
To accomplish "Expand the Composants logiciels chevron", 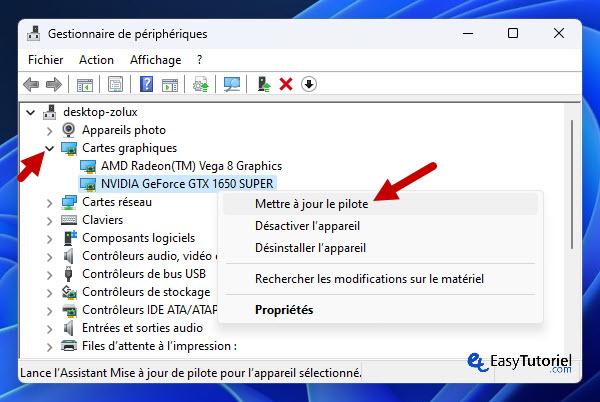I will [x=49, y=239].
